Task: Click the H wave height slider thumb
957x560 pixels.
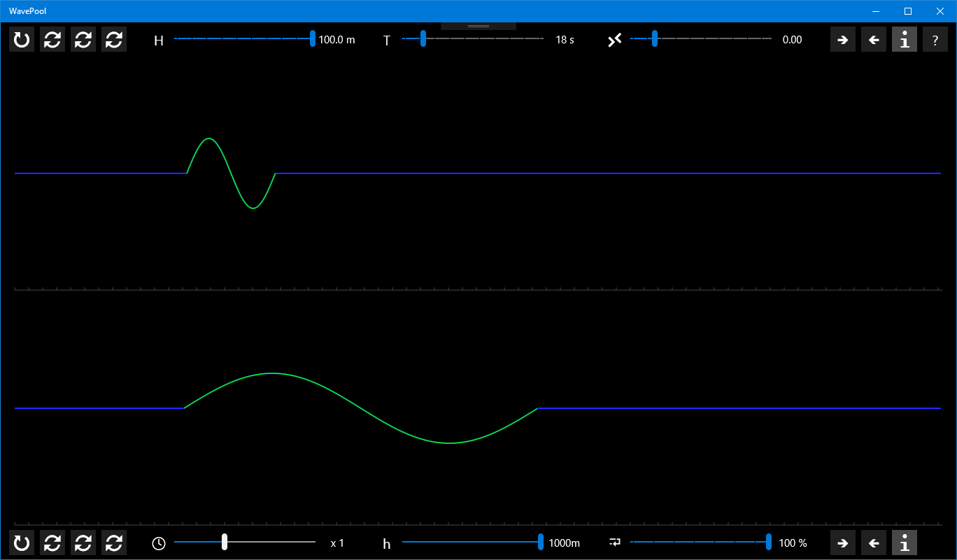Action: tap(313, 39)
